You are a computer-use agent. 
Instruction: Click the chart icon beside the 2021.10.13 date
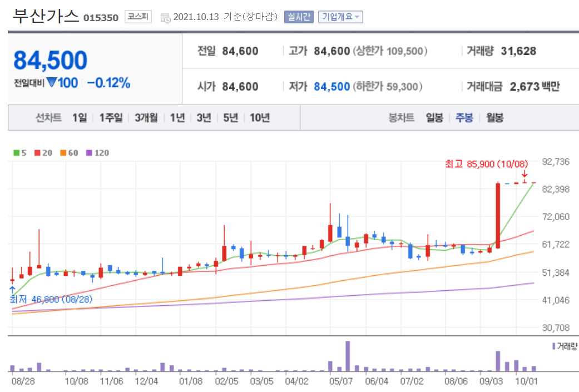tap(166, 17)
